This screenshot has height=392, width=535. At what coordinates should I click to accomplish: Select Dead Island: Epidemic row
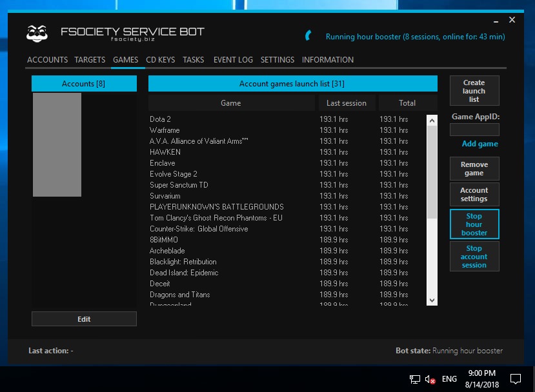[287, 273]
